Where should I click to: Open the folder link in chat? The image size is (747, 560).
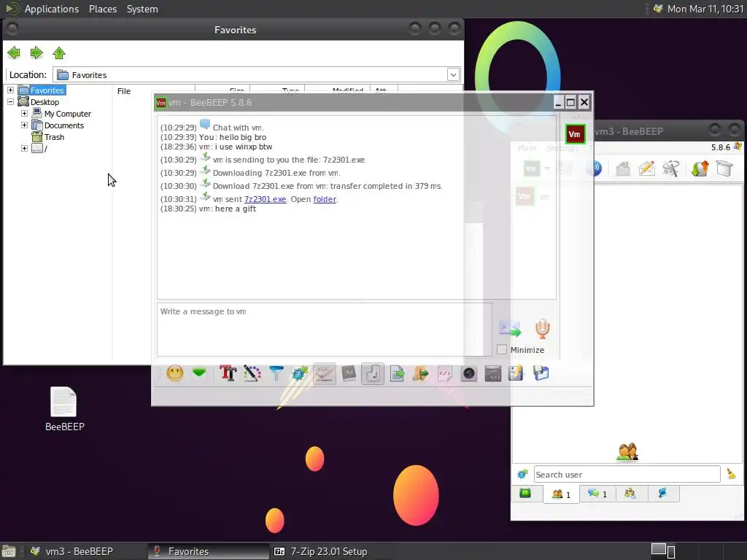325,199
